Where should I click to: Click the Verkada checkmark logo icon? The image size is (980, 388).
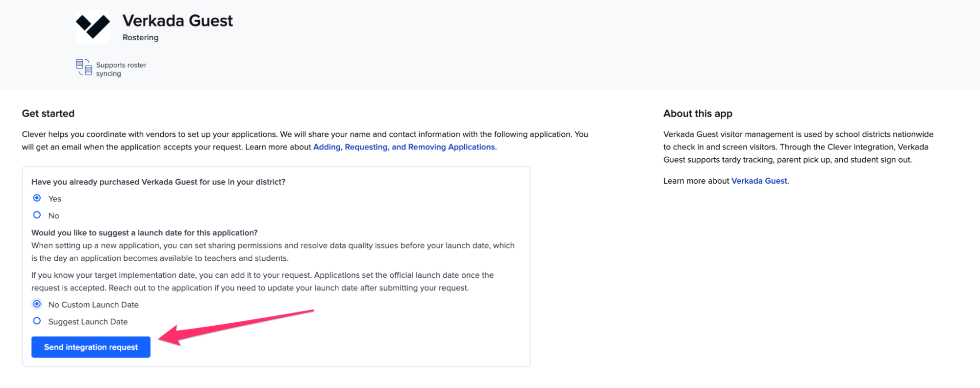coord(93,27)
